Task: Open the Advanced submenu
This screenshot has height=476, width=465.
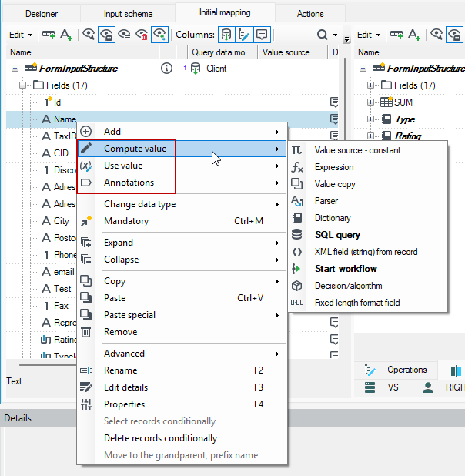Action: click(182, 354)
